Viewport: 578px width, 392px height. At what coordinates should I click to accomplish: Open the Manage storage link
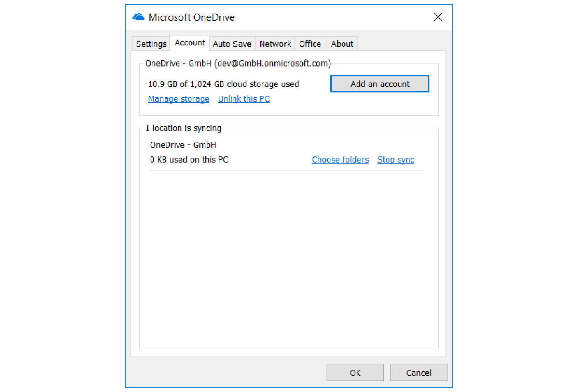[x=179, y=99]
